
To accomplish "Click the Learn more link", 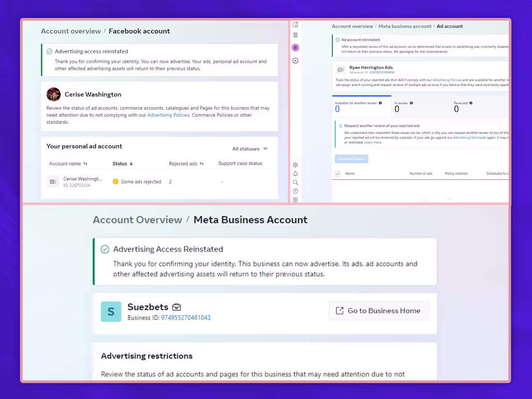I will (x=372, y=143).
